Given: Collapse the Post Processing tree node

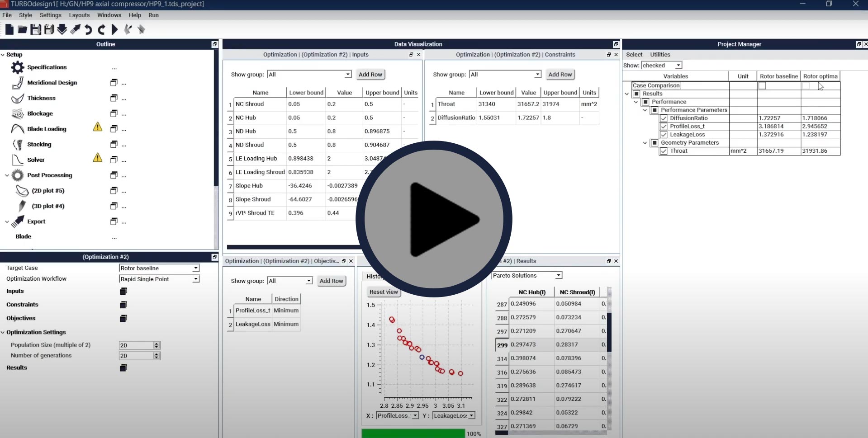Looking at the screenshot, I should (x=7, y=175).
